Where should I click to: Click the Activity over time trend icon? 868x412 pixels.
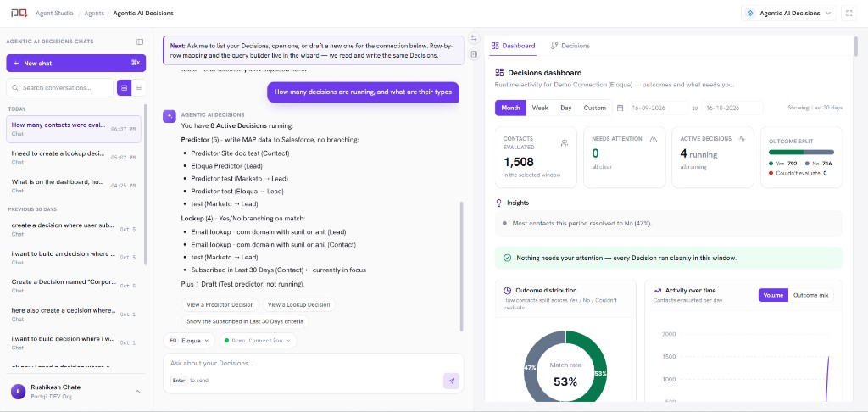point(657,290)
